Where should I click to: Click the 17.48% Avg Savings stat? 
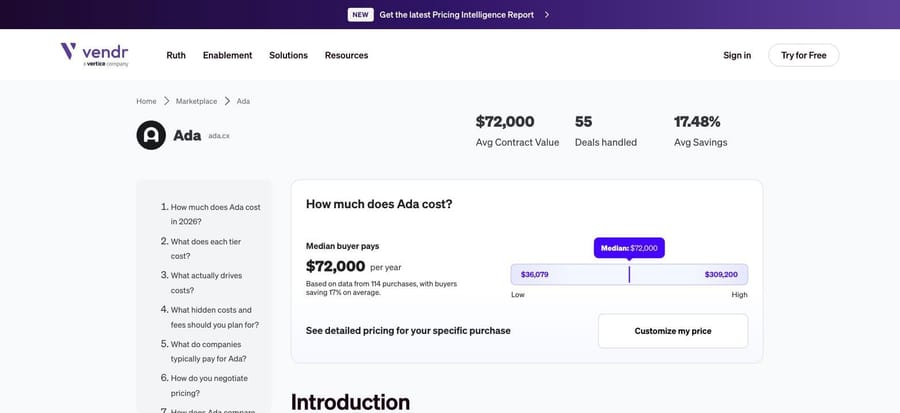point(700,131)
